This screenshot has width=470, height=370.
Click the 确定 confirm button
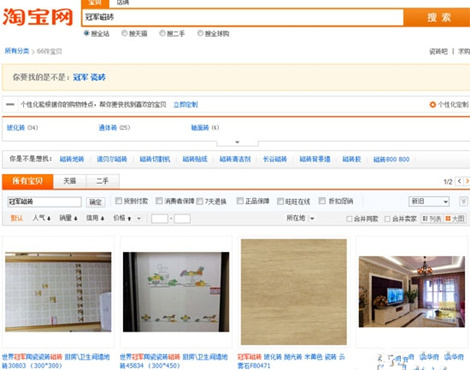(x=95, y=202)
